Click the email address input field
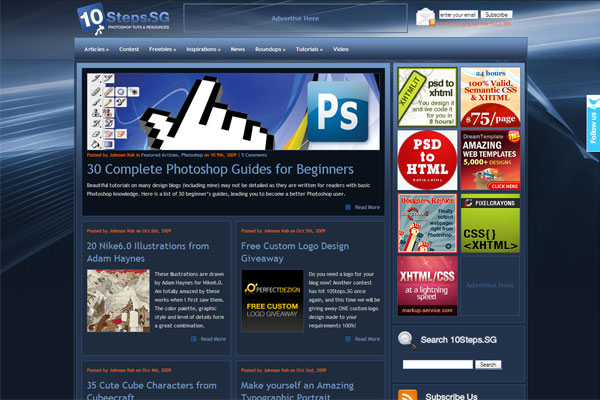Image resolution: width=600 pixels, height=400 pixels. (458, 15)
